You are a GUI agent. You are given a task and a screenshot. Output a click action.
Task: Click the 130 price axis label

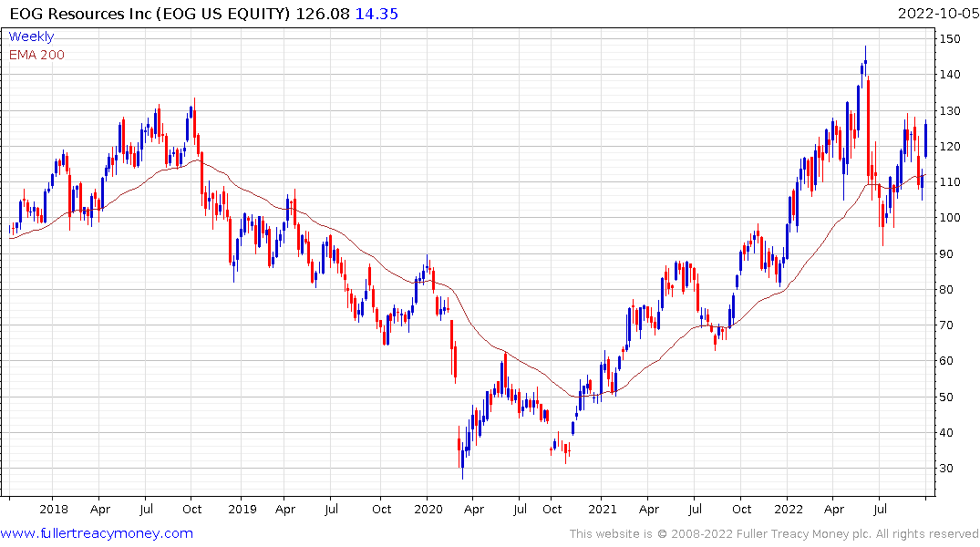click(x=950, y=110)
